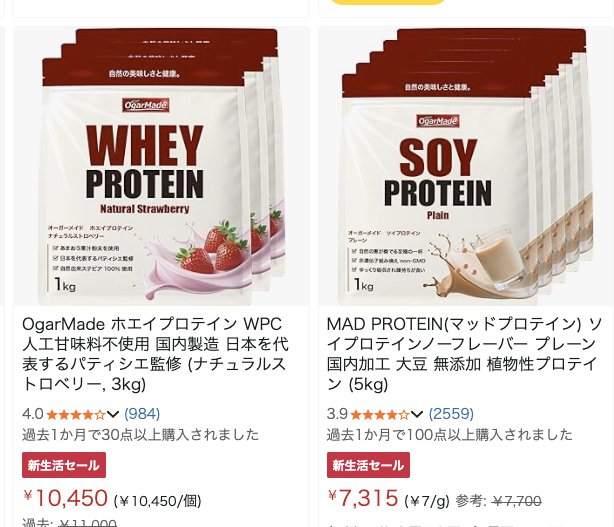Select the ¥7,315 price
614x527 pixels.
(x=363, y=498)
